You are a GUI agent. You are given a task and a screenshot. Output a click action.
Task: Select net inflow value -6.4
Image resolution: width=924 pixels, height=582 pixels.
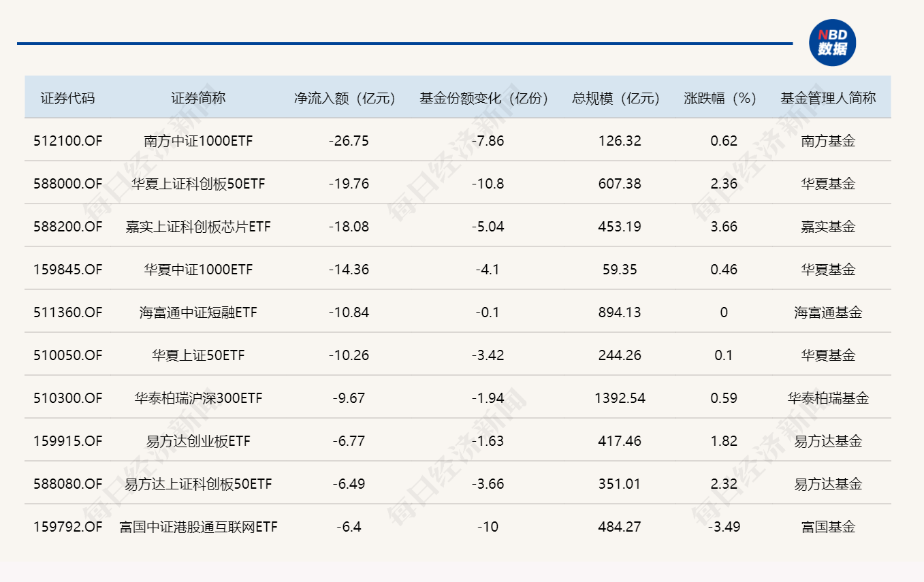tap(349, 527)
